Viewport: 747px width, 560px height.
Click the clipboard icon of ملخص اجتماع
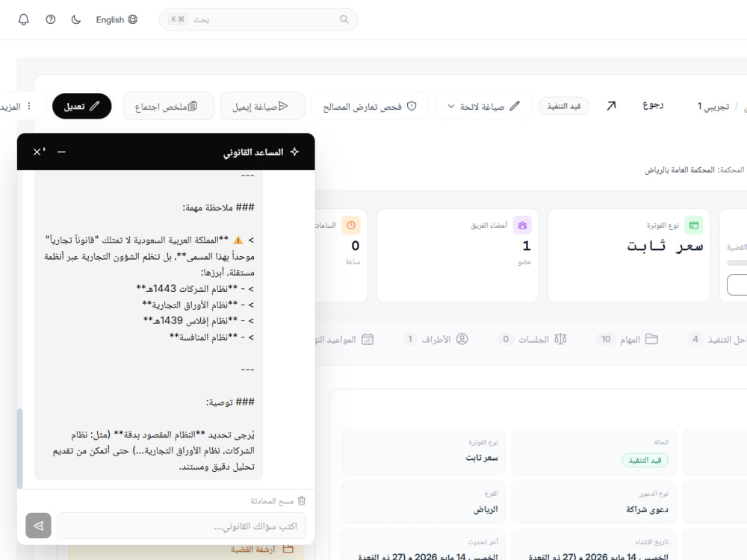pyautogui.click(x=193, y=106)
